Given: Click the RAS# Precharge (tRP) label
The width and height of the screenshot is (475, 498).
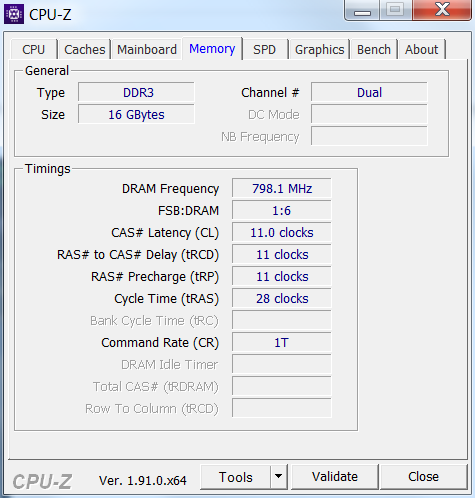Looking at the screenshot, I should pos(155,277).
